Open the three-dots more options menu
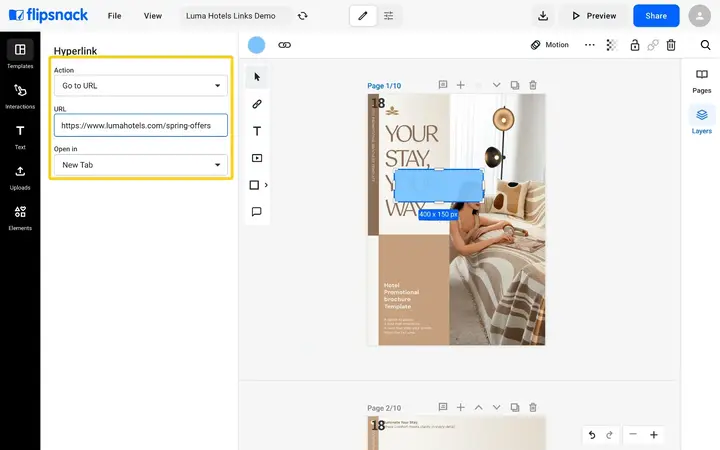 [x=590, y=45]
